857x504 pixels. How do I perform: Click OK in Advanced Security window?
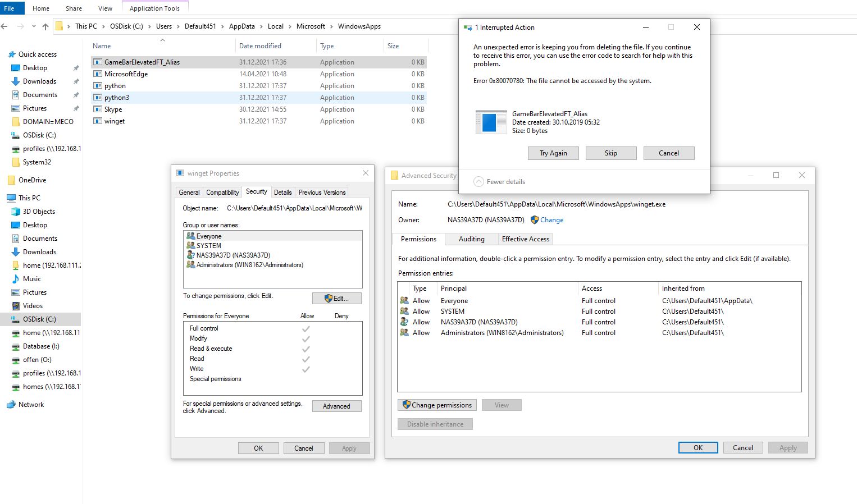click(x=698, y=448)
